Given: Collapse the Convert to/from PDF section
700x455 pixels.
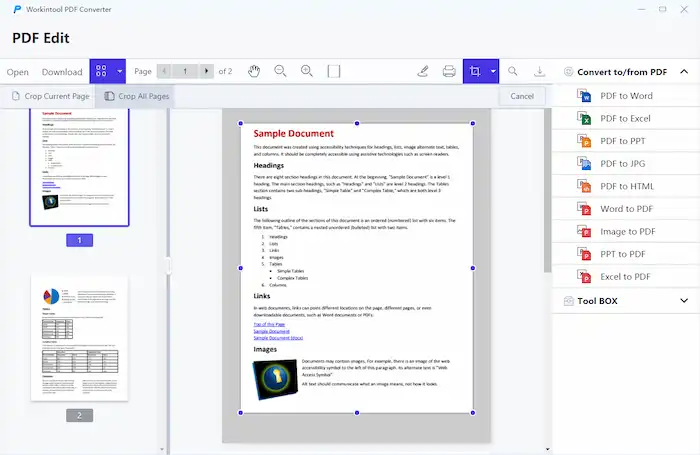Looking at the screenshot, I should tap(684, 71).
